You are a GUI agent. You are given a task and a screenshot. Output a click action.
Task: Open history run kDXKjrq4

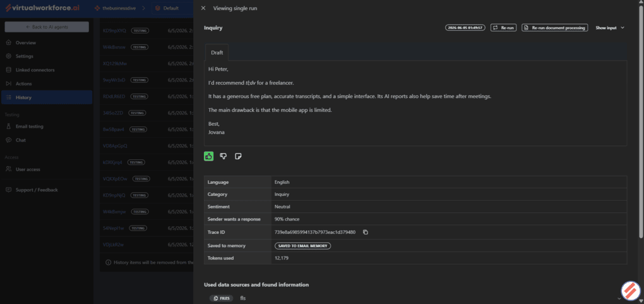(112, 162)
